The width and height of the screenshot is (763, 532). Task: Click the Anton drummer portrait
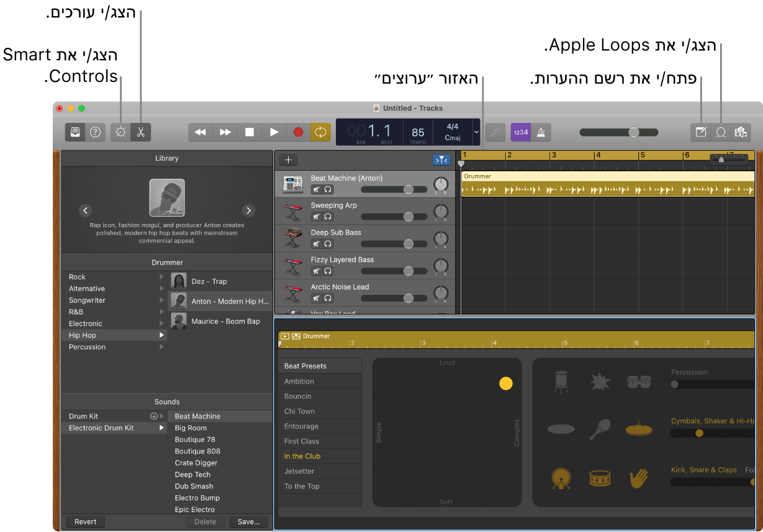tap(167, 198)
